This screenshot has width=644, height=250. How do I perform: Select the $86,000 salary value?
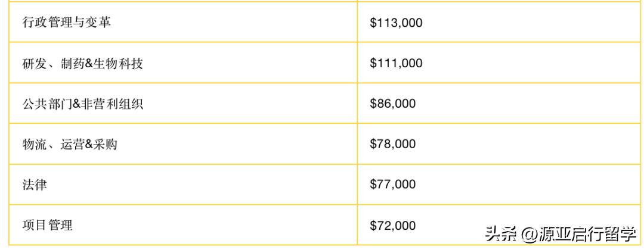pos(392,104)
